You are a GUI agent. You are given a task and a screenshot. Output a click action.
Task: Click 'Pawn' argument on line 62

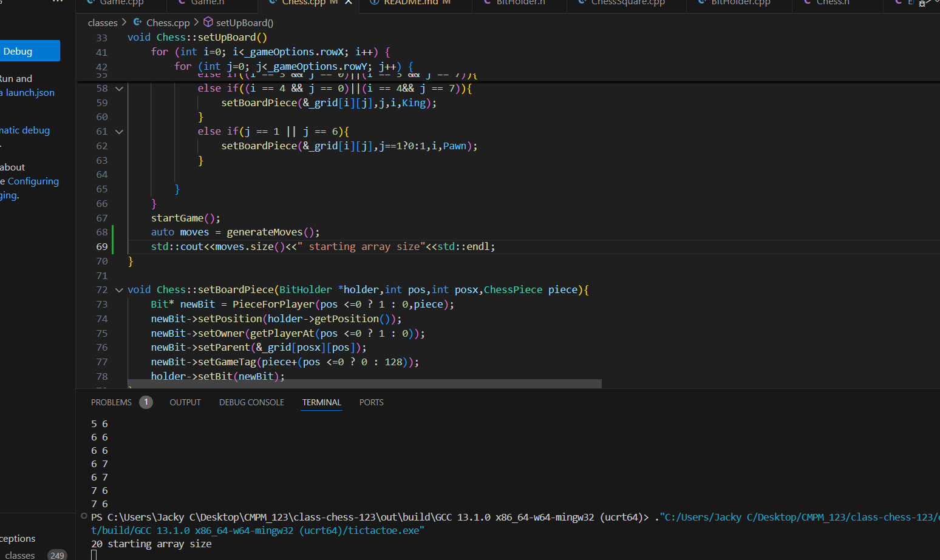[x=455, y=146]
